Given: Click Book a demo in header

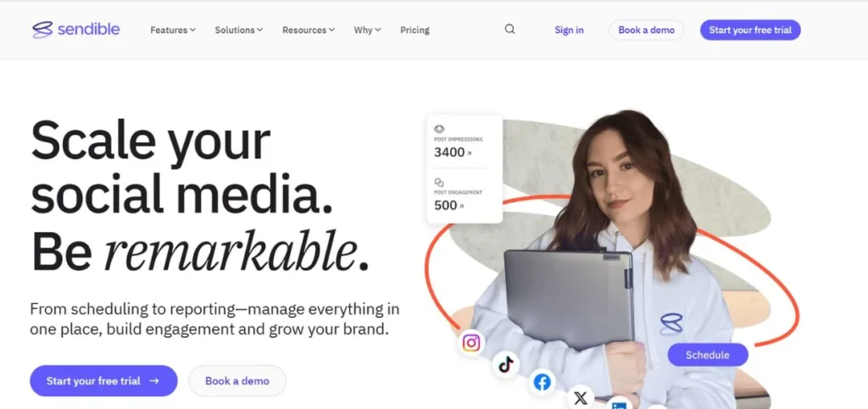Looking at the screenshot, I should (x=646, y=30).
